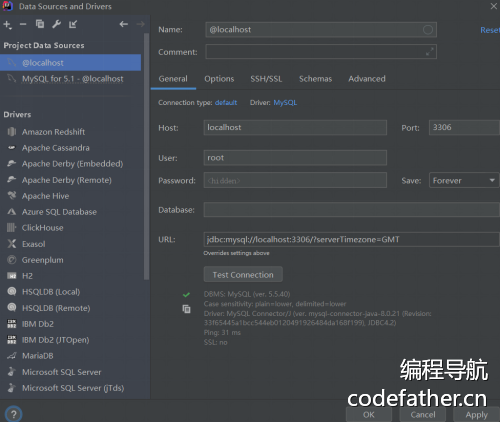
Task: Open driver settings via wrench icon
Action: (x=57, y=24)
